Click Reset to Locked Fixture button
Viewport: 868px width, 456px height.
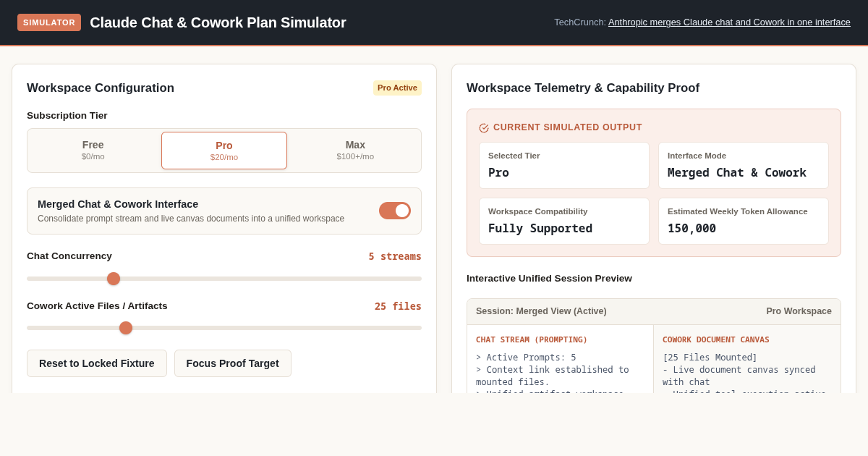coord(97,363)
